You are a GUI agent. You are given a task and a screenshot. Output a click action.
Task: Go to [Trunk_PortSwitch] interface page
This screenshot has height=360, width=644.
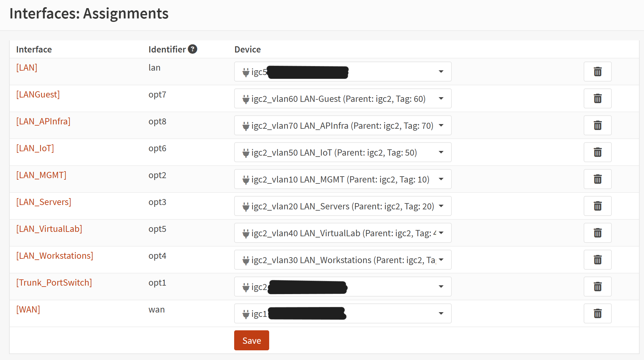click(x=54, y=282)
